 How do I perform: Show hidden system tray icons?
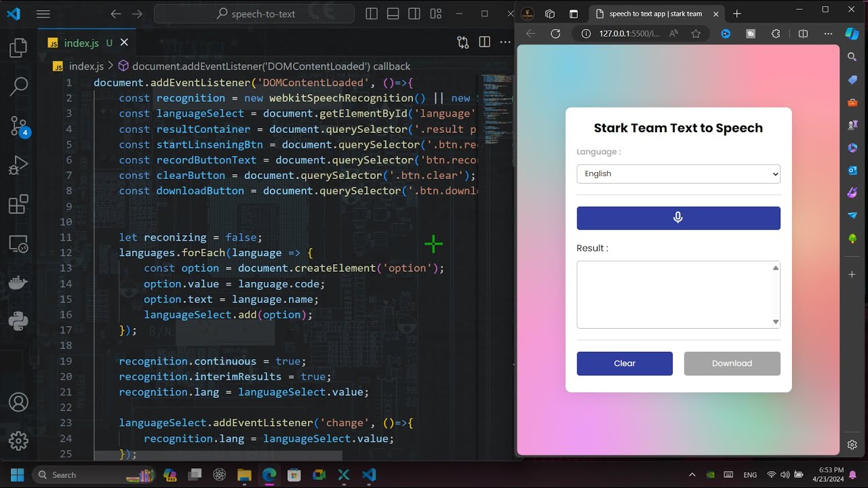(x=692, y=474)
